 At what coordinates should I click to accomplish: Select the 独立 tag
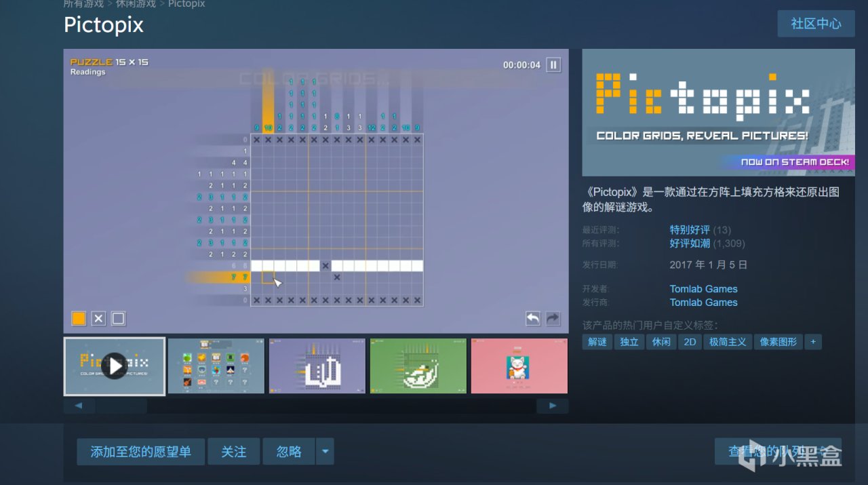tap(629, 342)
